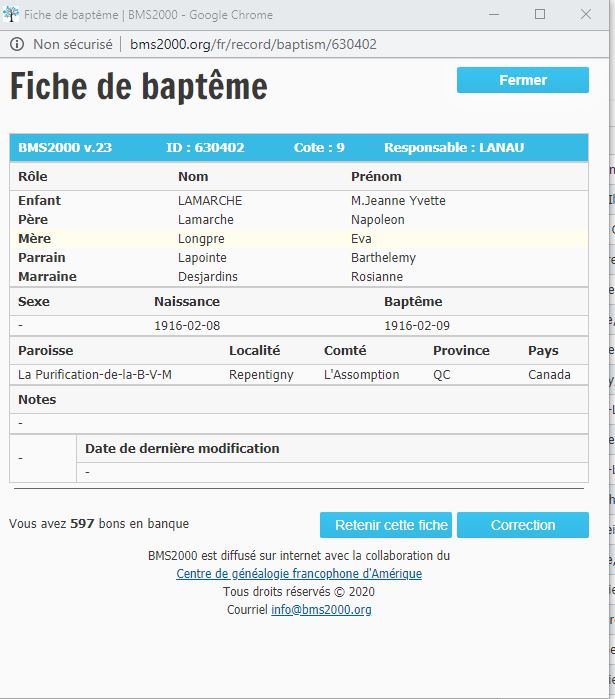Image resolution: width=615 pixels, height=699 pixels.
Task: Click country value Canada
Action: pos(549,375)
